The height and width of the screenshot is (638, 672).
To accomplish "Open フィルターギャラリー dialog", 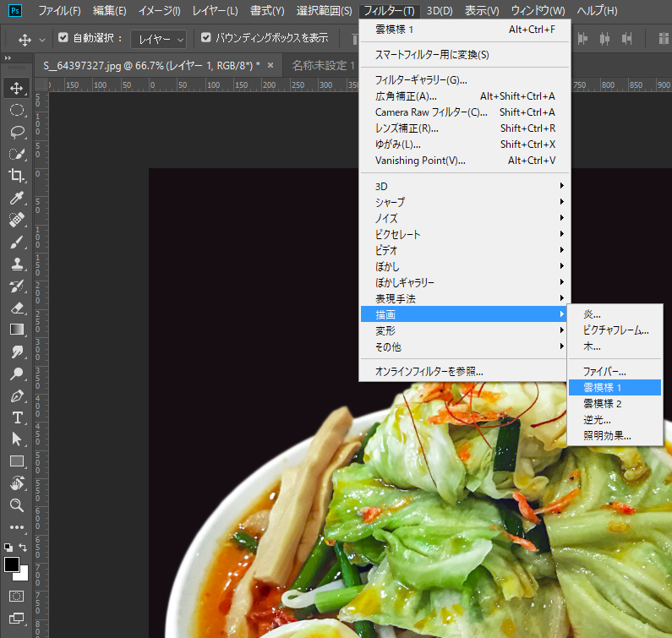I will (421, 80).
